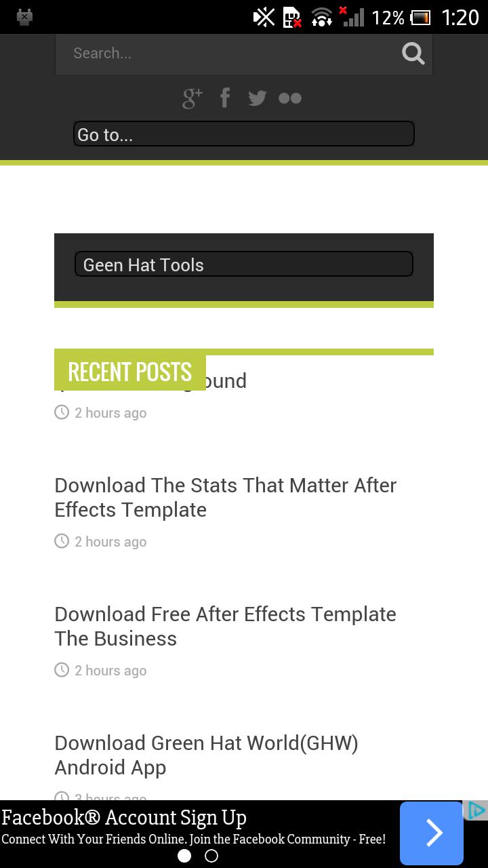The width and height of the screenshot is (488, 868).
Task: Open the Google Plus social icon
Action: point(192,98)
